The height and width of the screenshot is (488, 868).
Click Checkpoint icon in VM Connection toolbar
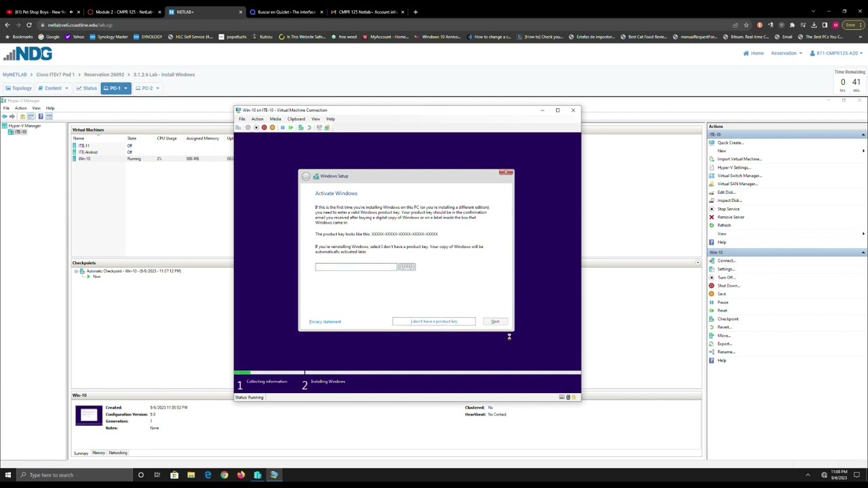click(x=300, y=127)
